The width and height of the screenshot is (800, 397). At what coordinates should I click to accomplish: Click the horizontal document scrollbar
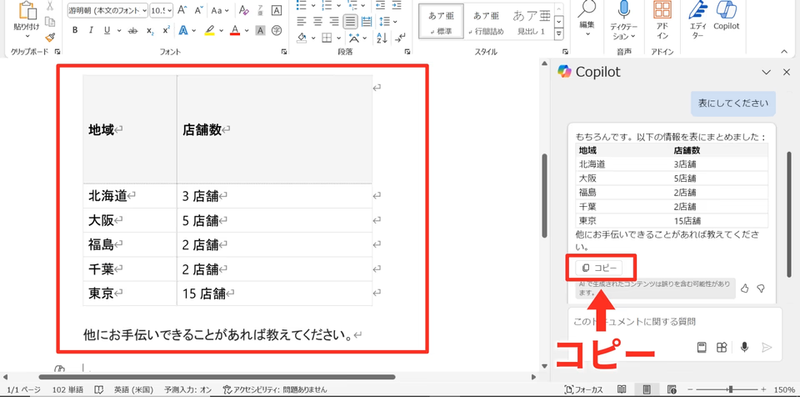tap(217, 377)
